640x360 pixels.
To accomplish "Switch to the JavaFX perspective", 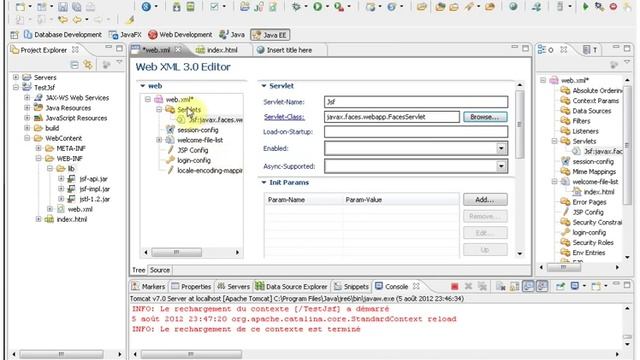I will coord(125,35).
